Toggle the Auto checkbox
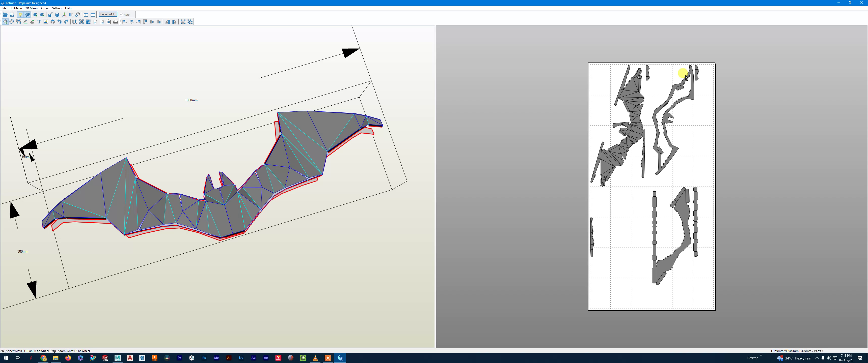 [122, 14]
